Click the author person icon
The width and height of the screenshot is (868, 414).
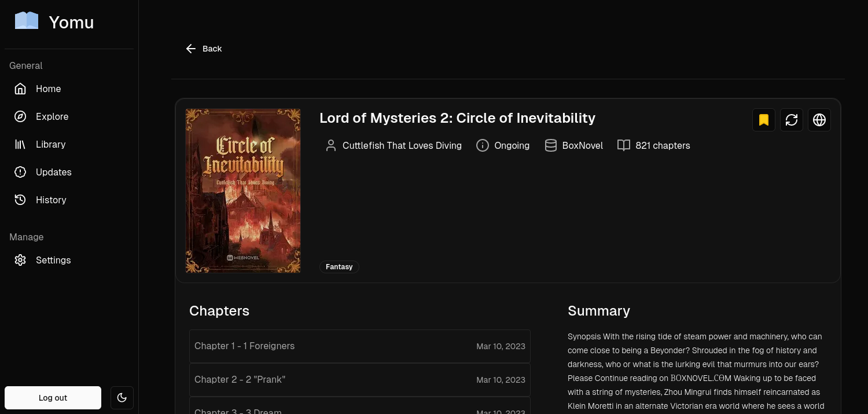pyautogui.click(x=331, y=145)
